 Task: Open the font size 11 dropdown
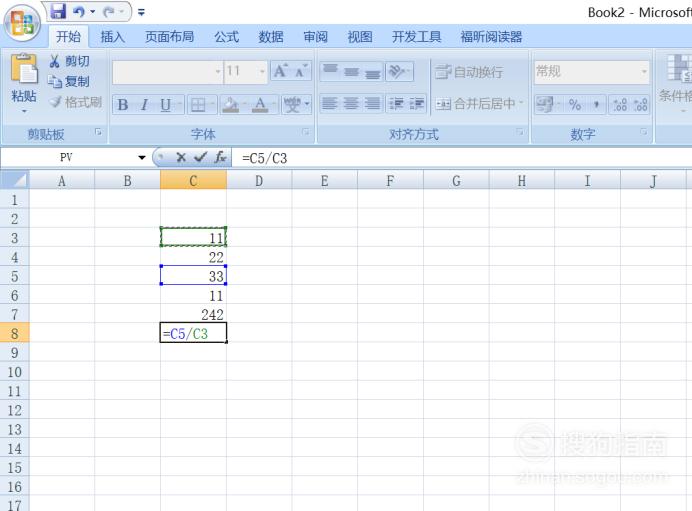point(262,71)
